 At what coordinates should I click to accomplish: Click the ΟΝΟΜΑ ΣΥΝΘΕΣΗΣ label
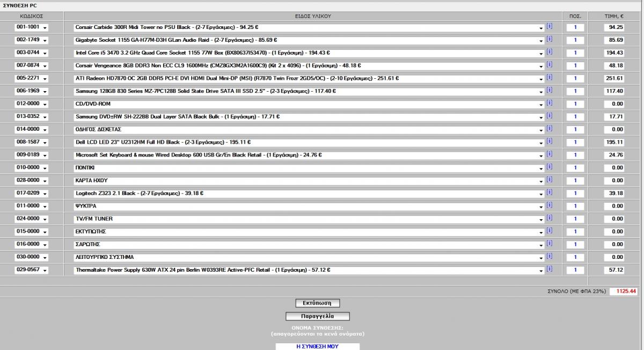[317, 327]
